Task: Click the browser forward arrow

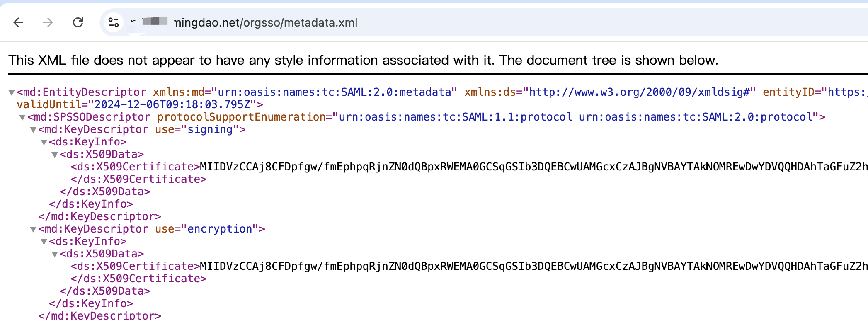Action: (x=48, y=22)
